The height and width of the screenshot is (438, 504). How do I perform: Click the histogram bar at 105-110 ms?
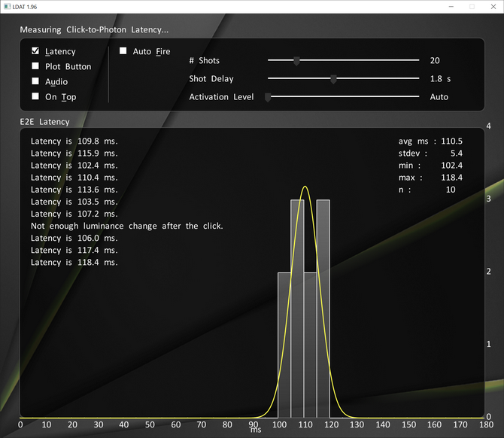[297, 309]
